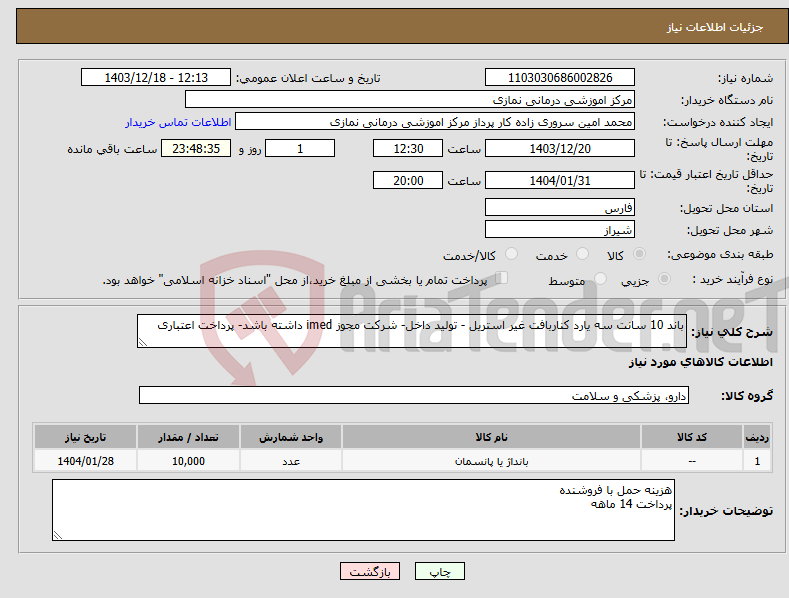This screenshot has height=598, width=789.
Task: Click the need date cell 1404/01/28
Action: [x=86, y=461]
